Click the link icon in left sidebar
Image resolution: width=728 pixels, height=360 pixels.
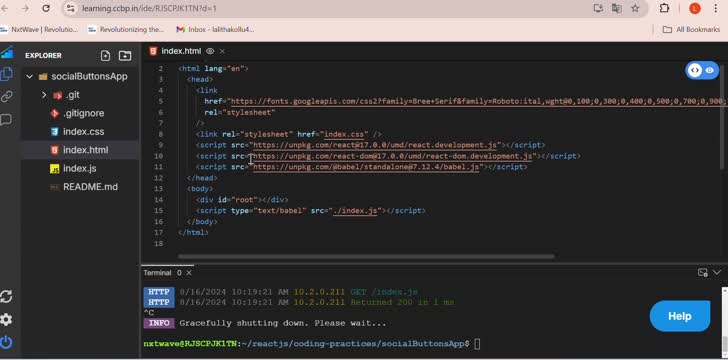(6, 97)
